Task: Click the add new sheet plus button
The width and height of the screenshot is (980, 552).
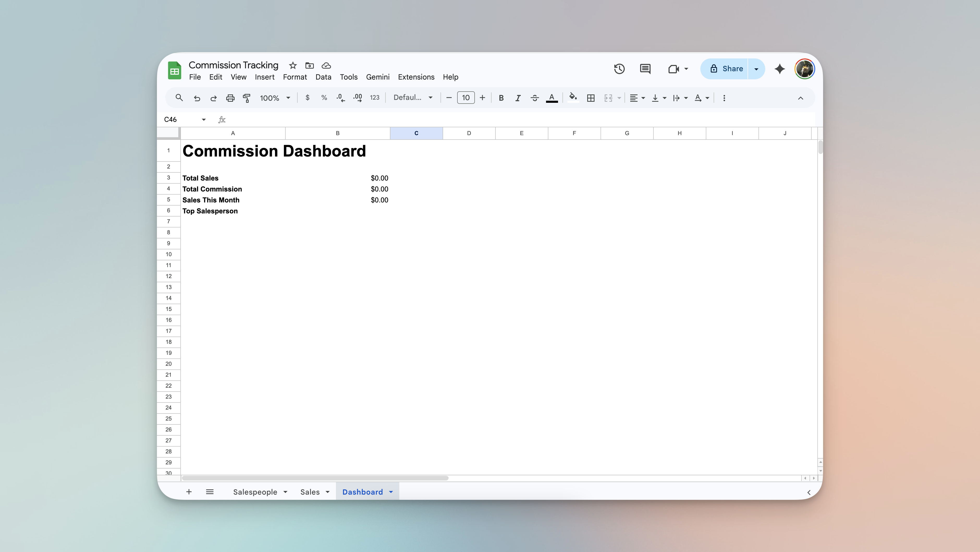Action: pos(189,492)
